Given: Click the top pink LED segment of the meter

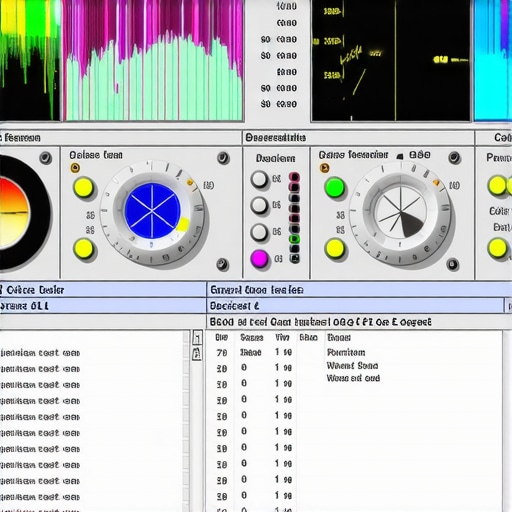Looking at the screenshot, I should (x=294, y=177).
